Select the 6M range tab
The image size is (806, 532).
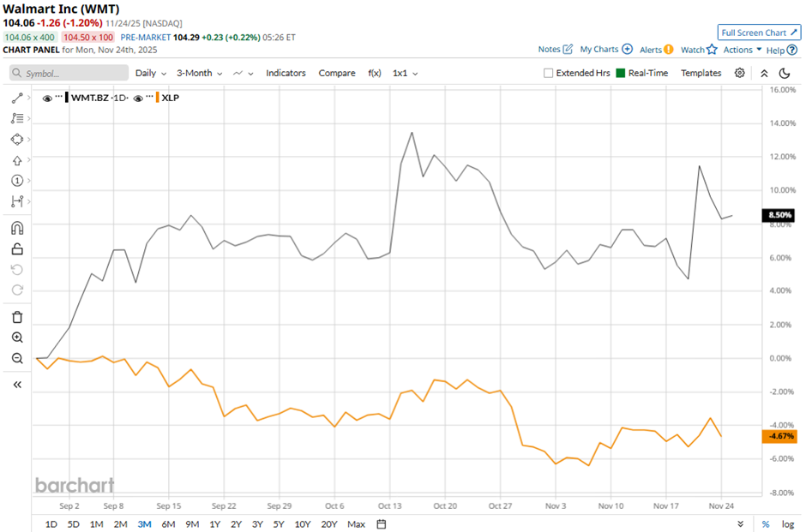point(168,524)
